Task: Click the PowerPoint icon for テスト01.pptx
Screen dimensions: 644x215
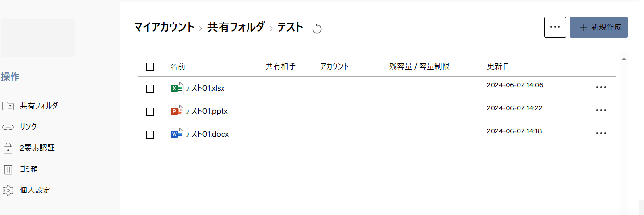Action: coord(177,111)
